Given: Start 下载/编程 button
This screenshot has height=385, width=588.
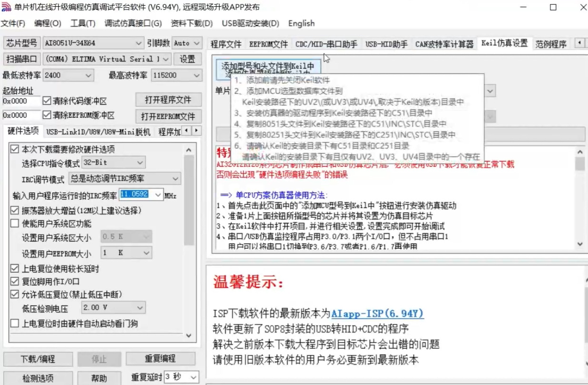Looking at the screenshot, I should click(x=38, y=359).
